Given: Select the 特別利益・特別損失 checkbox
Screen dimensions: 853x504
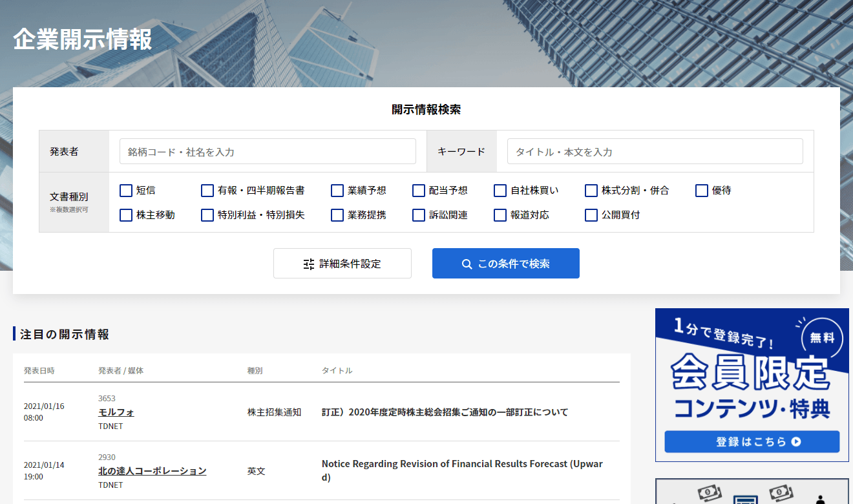Looking at the screenshot, I should pos(207,215).
